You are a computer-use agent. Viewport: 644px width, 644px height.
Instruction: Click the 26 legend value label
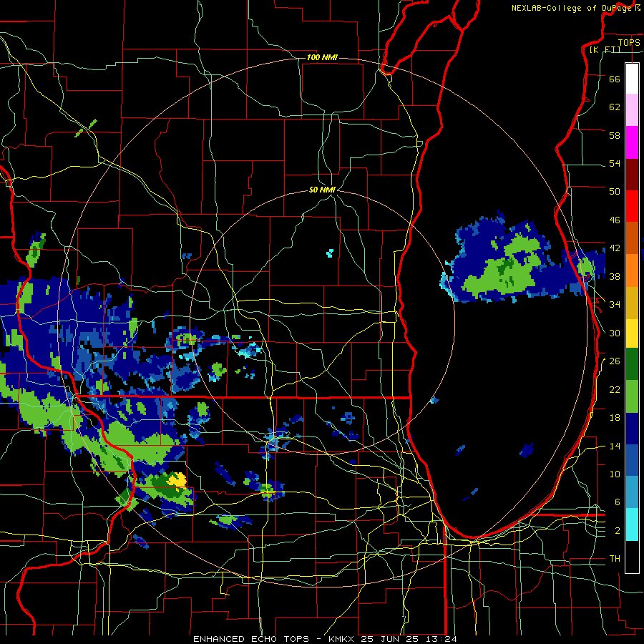[615, 361]
